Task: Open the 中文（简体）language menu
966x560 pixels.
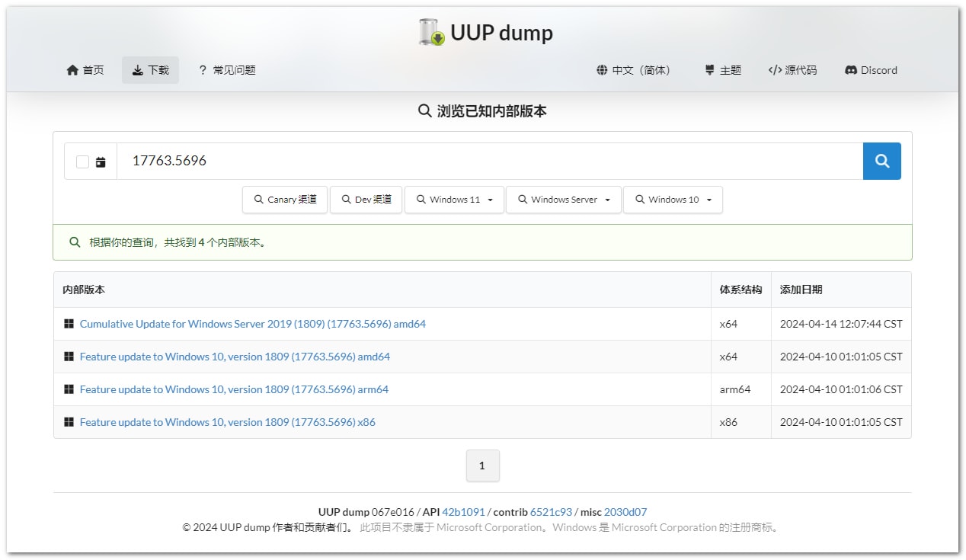Action: (634, 70)
